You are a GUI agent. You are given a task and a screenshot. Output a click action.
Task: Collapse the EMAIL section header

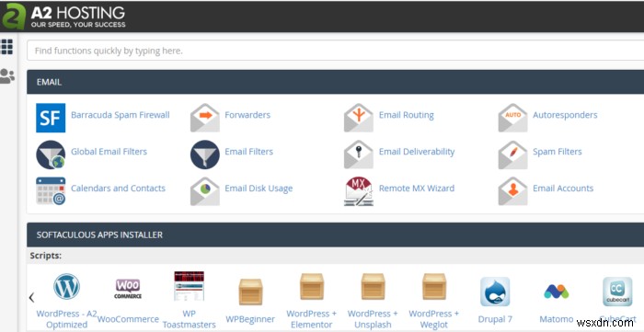point(335,82)
